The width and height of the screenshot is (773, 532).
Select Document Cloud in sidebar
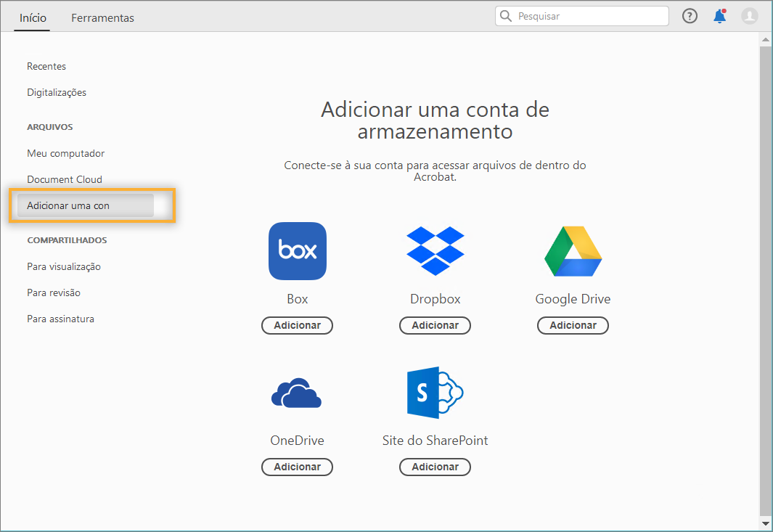(x=65, y=179)
